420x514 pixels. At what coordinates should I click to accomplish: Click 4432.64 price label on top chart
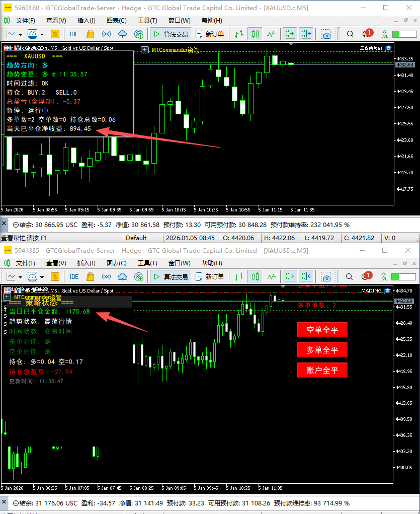click(x=405, y=64)
